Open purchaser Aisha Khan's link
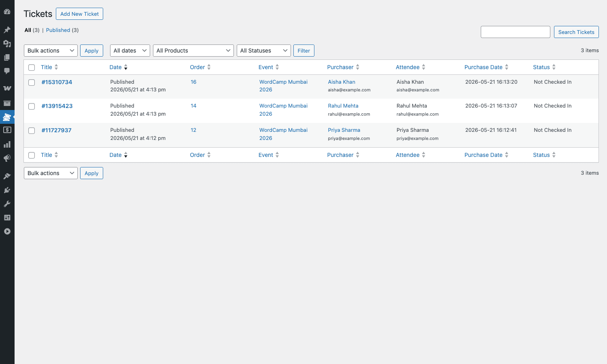This screenshot has width=607, height=364. (x=342, y=82)
